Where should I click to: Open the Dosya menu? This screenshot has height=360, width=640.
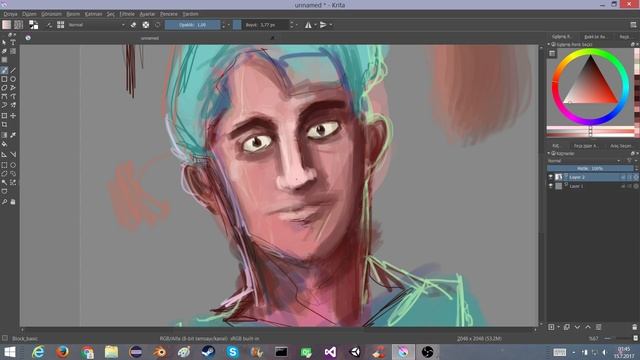click(10, 14)
